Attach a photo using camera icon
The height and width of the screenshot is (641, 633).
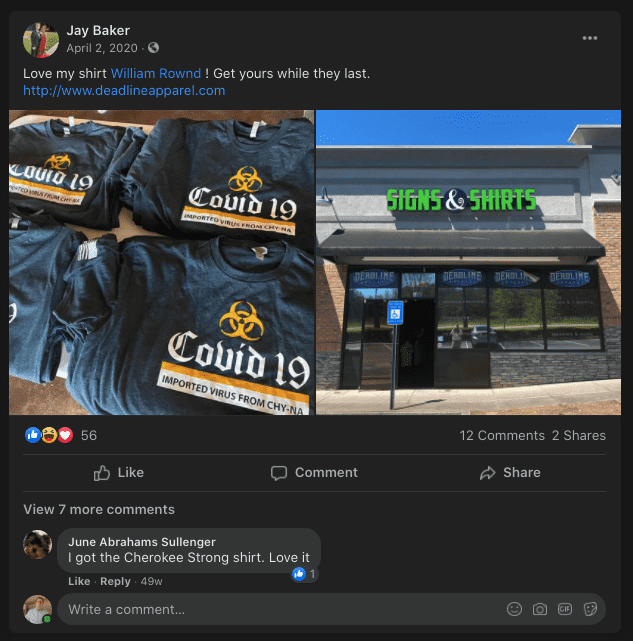(539, 609)
